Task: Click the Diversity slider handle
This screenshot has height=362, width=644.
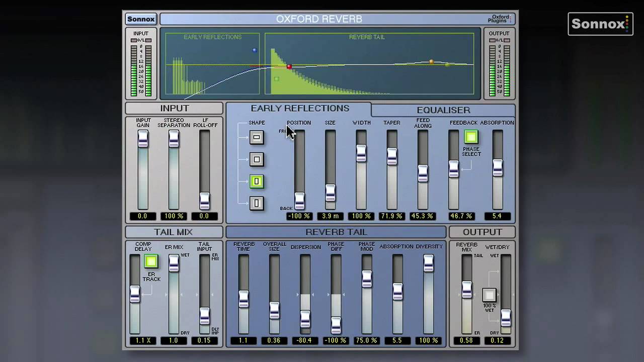Action: point(428,263)
